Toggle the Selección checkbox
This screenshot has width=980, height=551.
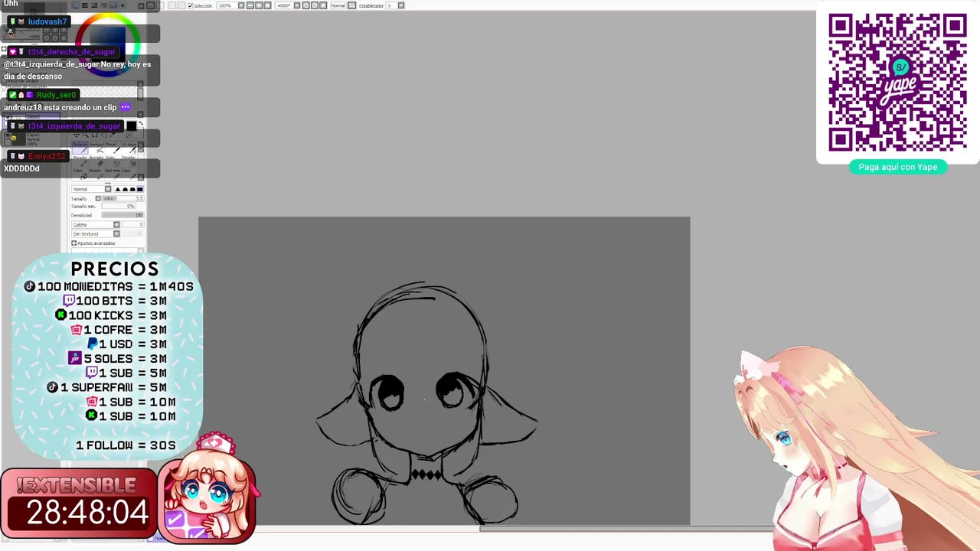point(190,5)
